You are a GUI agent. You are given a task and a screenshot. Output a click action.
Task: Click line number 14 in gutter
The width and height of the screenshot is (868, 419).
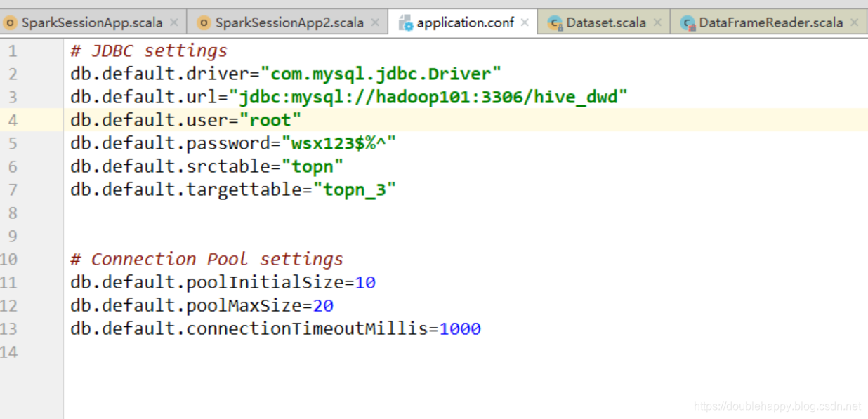(x=9, y=352)
